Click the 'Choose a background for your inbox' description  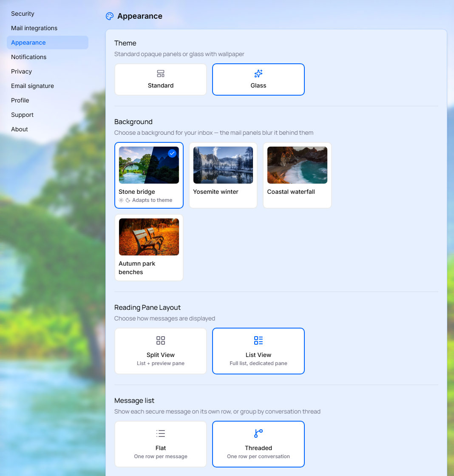(x=214, y=133)
